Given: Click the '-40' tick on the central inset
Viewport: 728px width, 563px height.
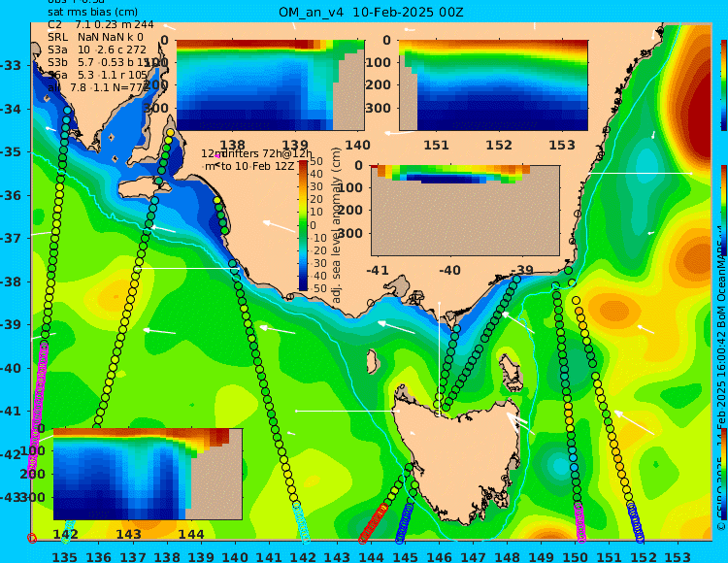Looking at the screenshot, I should (449, 270).
